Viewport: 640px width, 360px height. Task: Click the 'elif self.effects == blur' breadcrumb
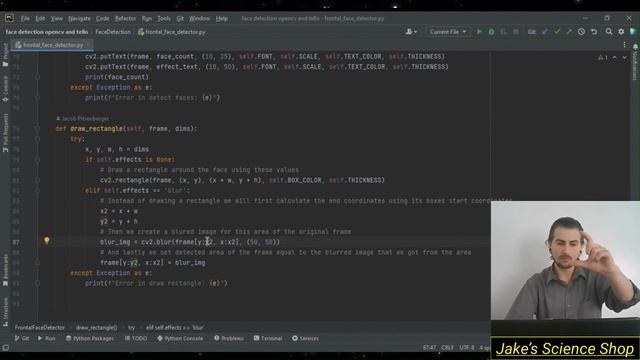pos(175,327)
